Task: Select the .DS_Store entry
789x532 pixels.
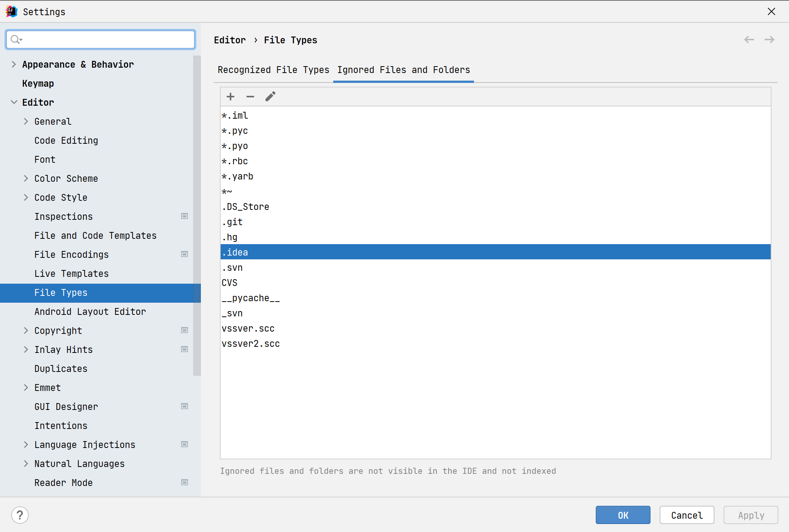Action: [x=496, y=206]
